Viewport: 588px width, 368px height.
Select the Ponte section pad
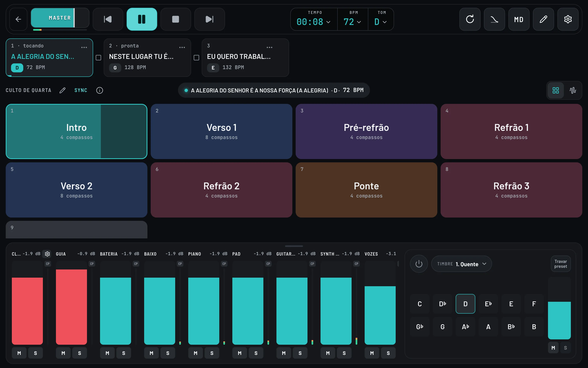366,190
